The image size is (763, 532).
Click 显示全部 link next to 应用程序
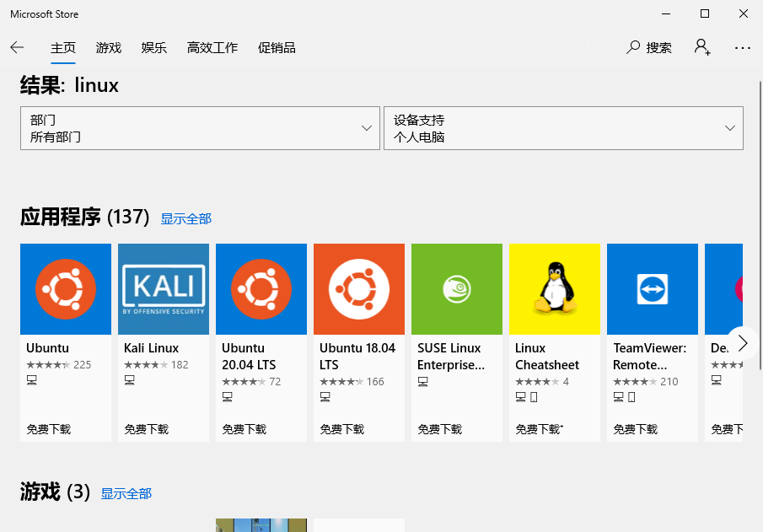[185, 219]
